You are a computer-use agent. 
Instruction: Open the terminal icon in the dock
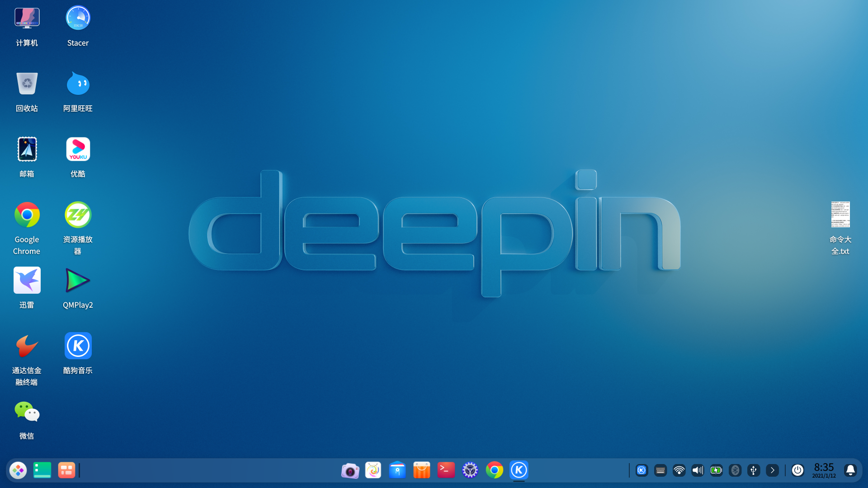(446, 470)
